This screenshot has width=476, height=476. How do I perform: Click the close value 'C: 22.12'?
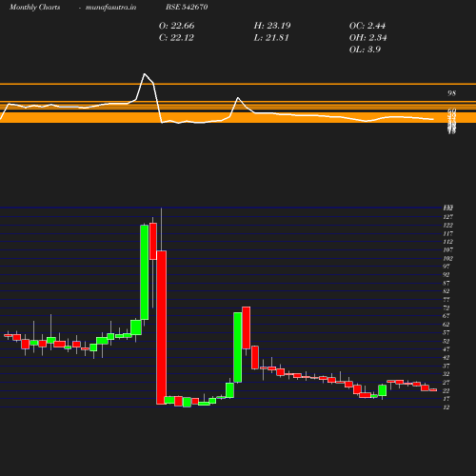point(176,37)
